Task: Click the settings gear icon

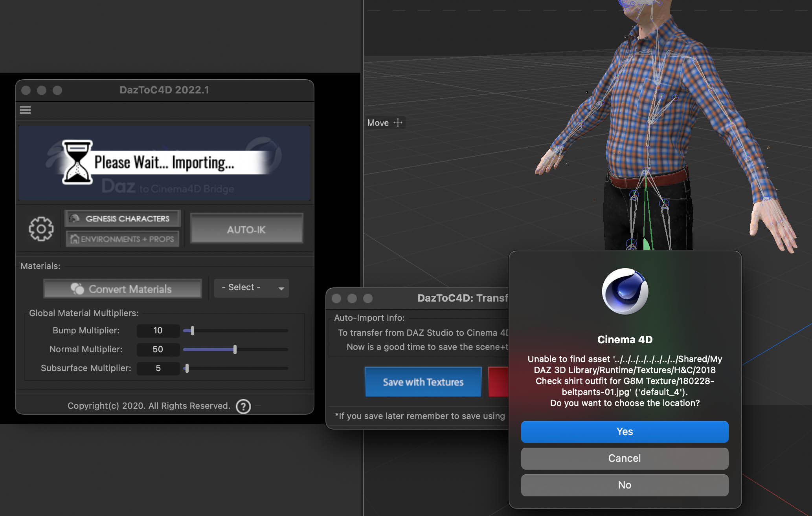Action: tap(41, 229)
